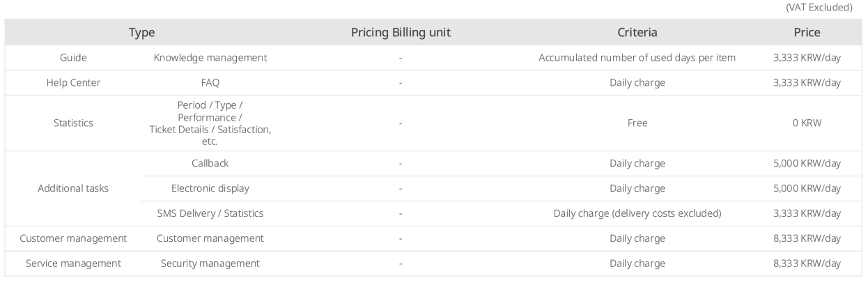Select SMS Delivery / Statistics cell
The width and height of the screenshot is (868, 283).
pyautogui.click(x=210, y=214)
